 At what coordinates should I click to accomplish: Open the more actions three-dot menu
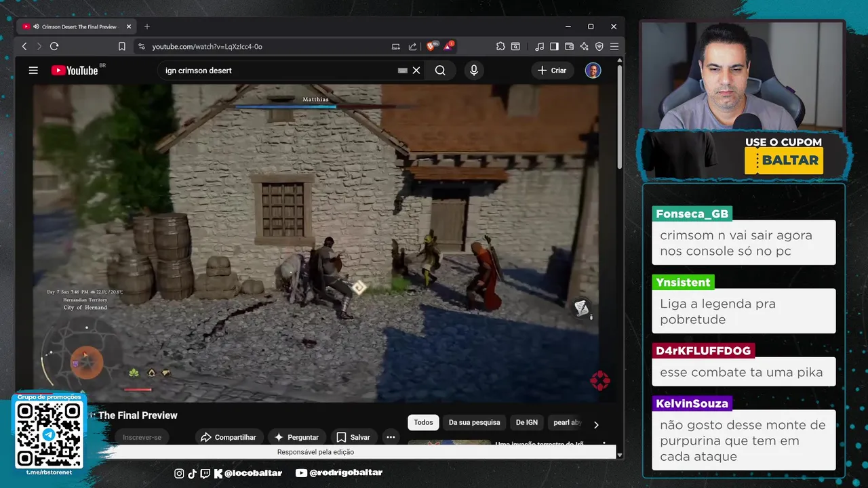[x=391, y=437]
